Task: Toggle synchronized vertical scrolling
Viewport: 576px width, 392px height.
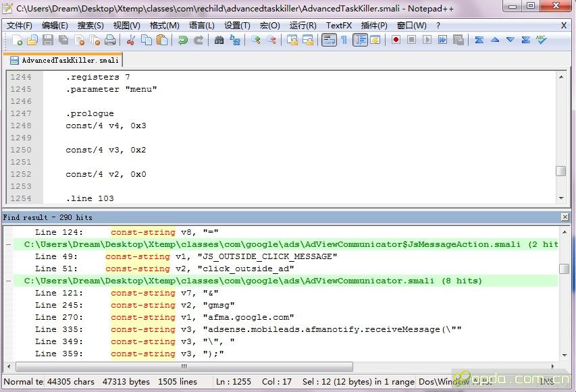Action: coord(292,40)
